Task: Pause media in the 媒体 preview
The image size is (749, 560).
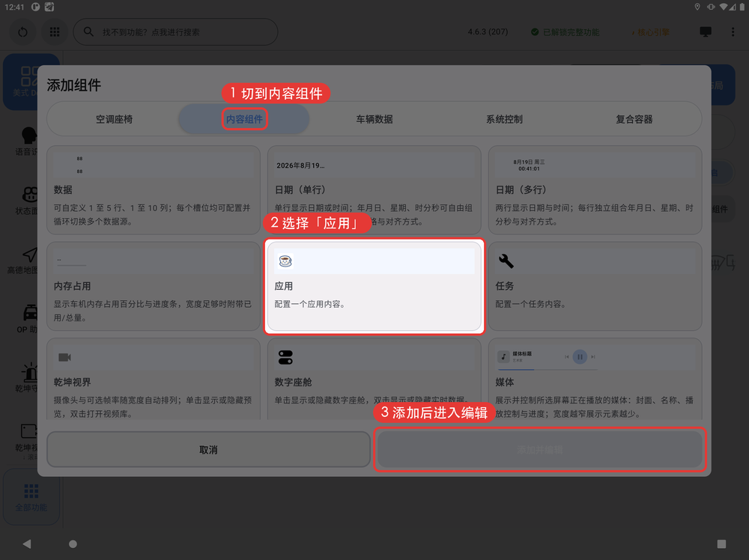Action: 580,356
